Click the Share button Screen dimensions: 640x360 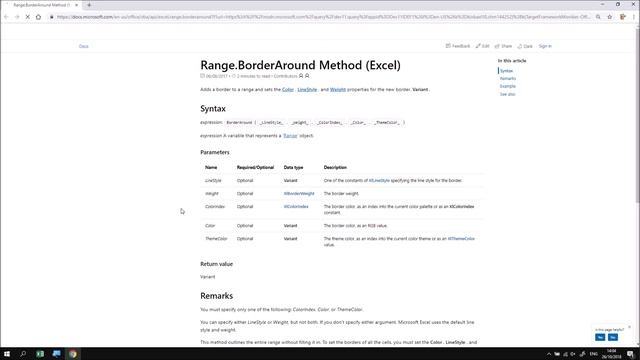click(503, 46)
